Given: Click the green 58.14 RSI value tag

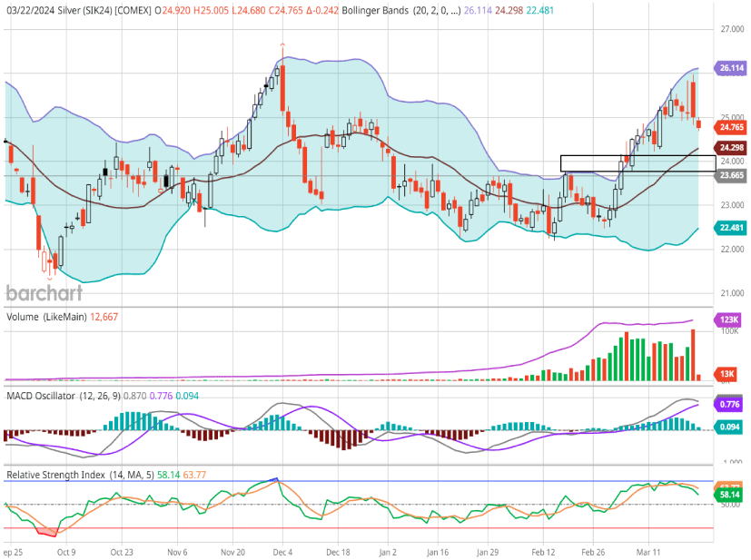Looking at the screenshot, I should point(731,496).
